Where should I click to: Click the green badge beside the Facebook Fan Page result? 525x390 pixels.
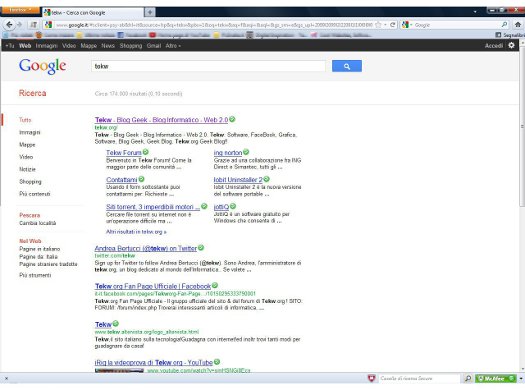coord(215,286)
